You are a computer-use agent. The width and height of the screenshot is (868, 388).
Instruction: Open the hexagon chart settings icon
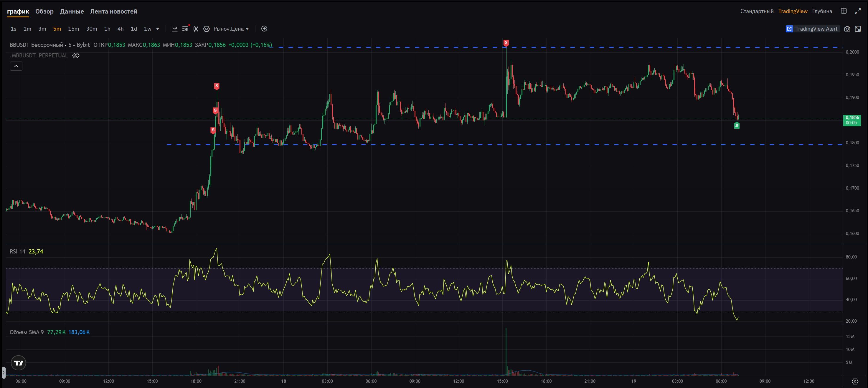[x=207, y=29]
